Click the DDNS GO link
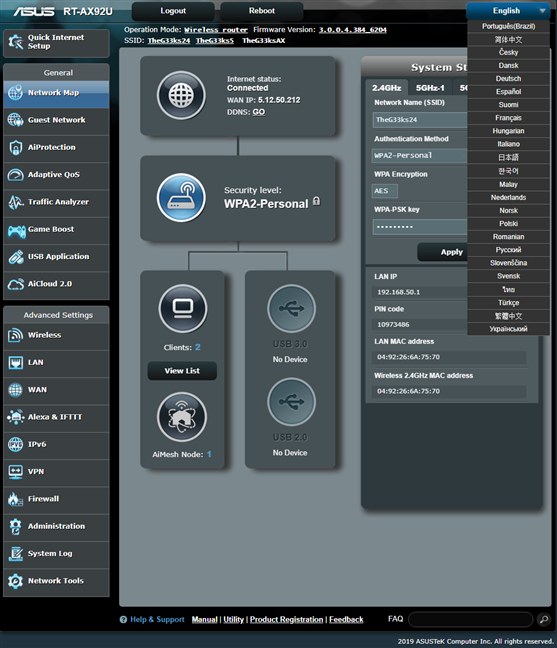 coord(259,112)
